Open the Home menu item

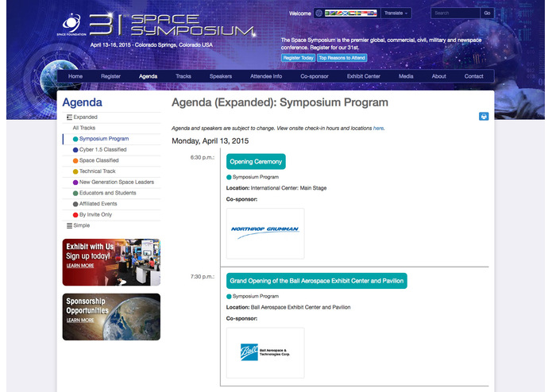pyautogui.click(x=75, y=76)
